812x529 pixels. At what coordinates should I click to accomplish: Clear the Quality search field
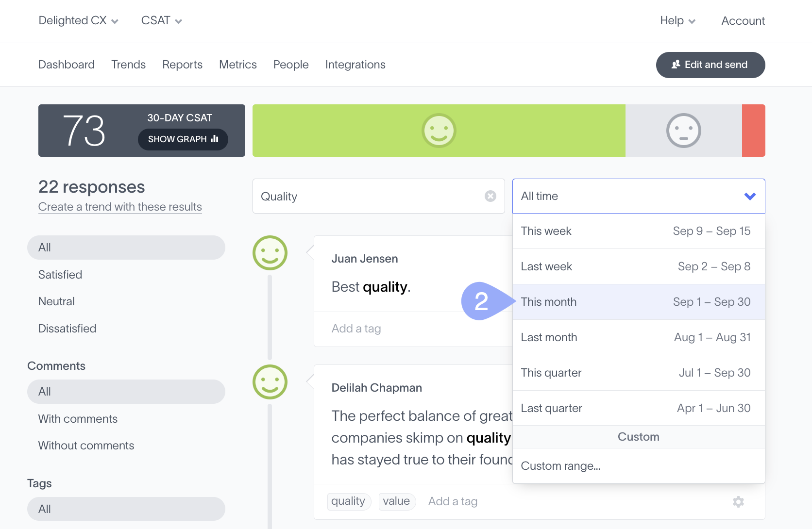coord(490,196)
